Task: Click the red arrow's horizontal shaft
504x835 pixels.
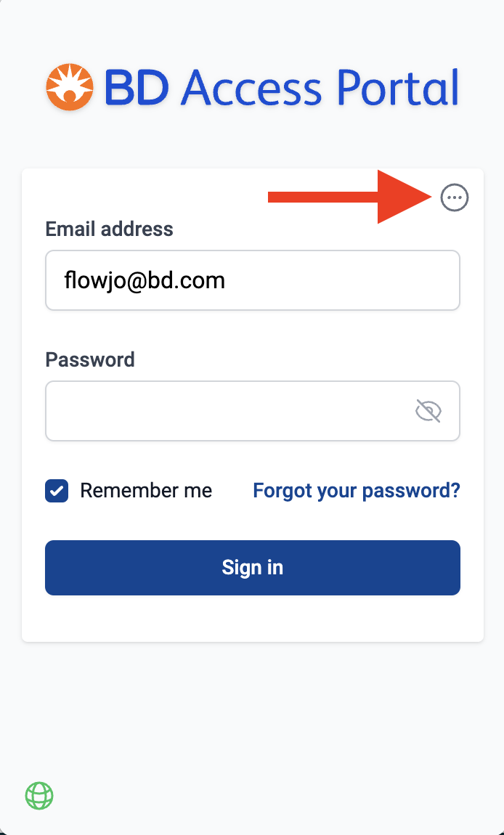Action: pos(323,197)
